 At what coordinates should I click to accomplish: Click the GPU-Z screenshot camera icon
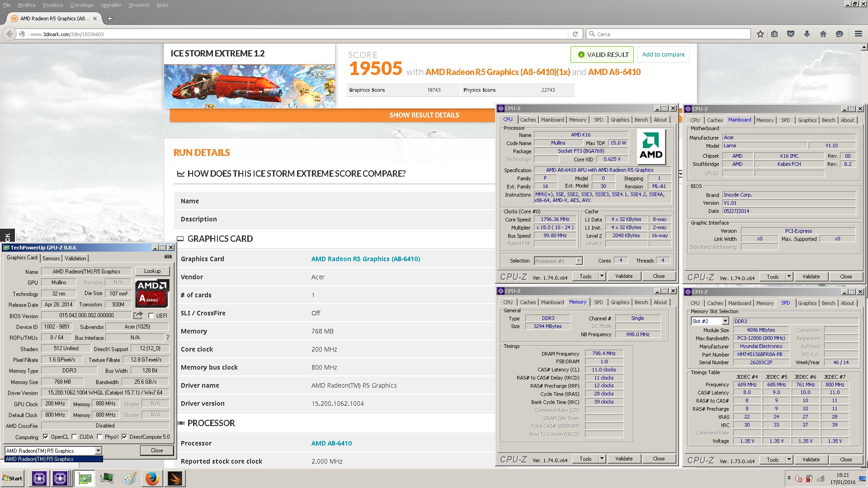168,257
